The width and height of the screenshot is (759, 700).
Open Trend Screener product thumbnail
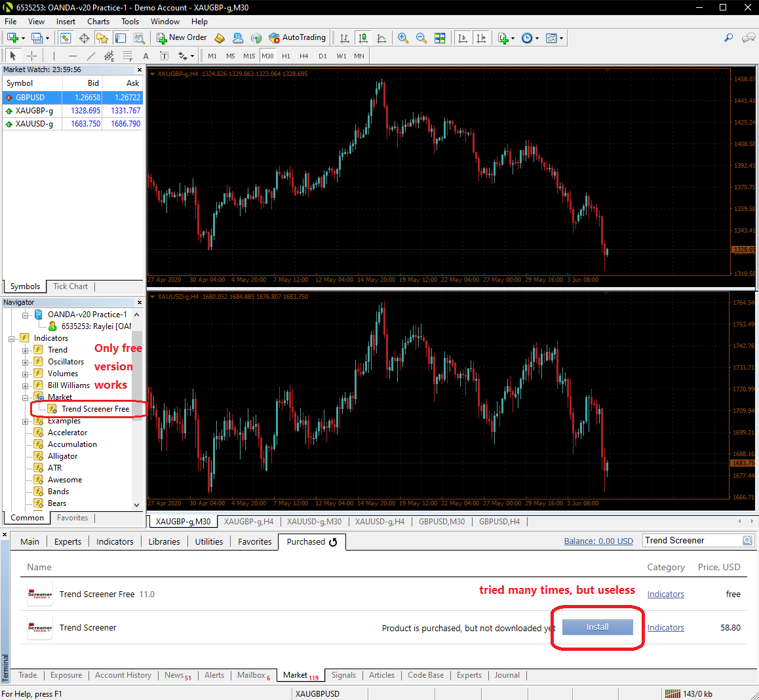coord(40,627)
